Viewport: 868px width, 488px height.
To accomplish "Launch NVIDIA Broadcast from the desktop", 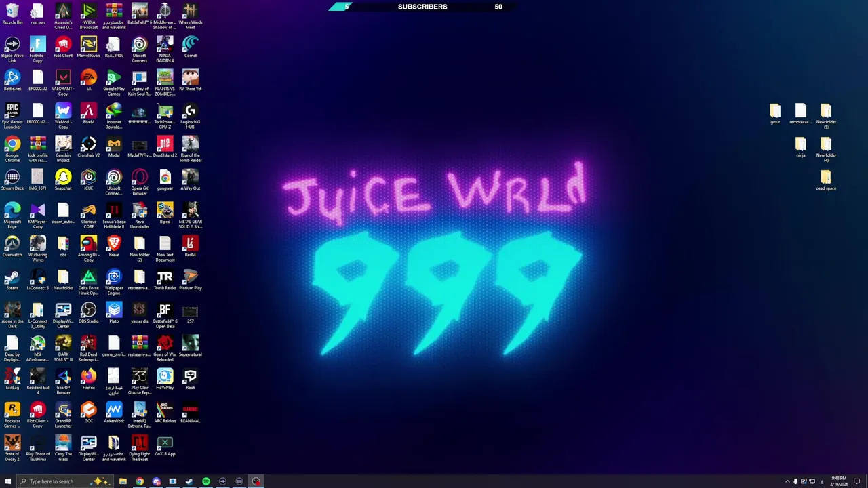I will [x=89, y=16].
